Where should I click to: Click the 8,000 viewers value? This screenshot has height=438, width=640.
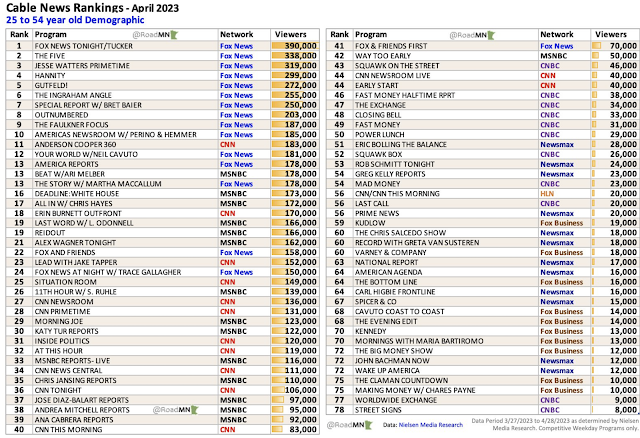pos(626,410)
